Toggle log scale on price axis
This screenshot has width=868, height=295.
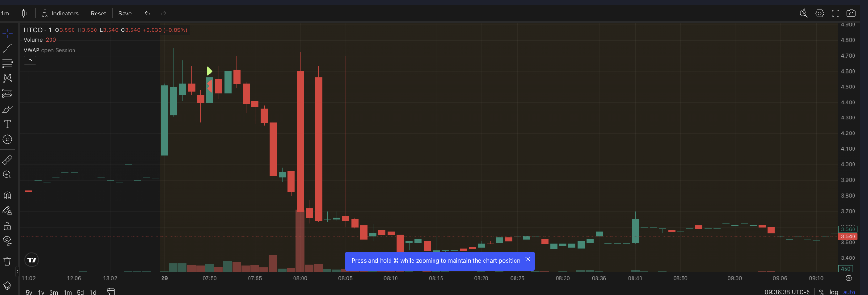[x=834, y=292]
